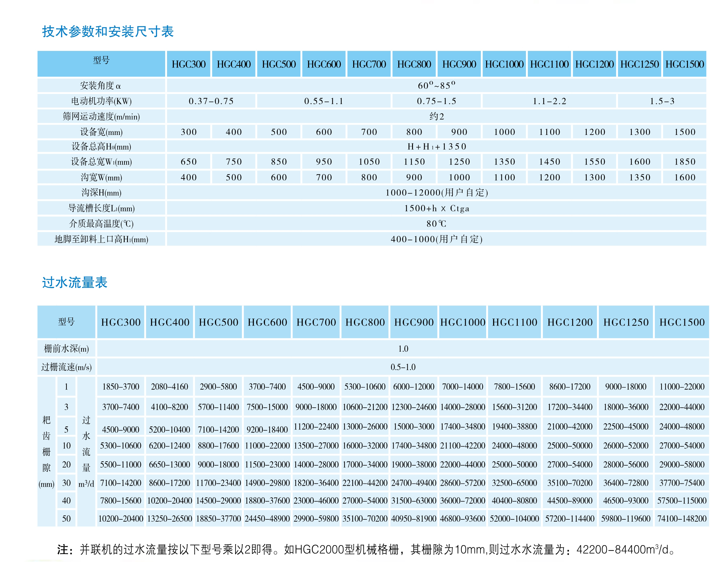This screenshot has height=562, width=728.
Task: Click the 筛网运动速度 row label
Action: pyautogui.click(x=101, y=117)
